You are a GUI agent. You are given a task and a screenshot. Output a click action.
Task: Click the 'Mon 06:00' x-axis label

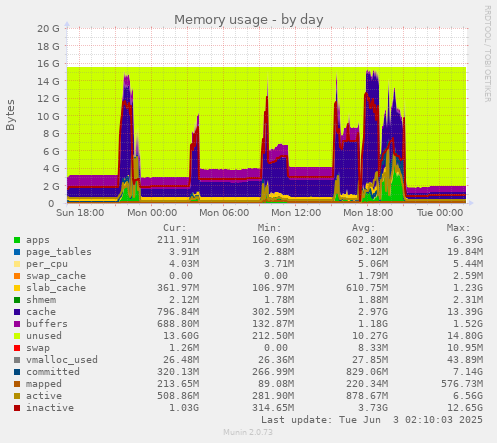224,213
